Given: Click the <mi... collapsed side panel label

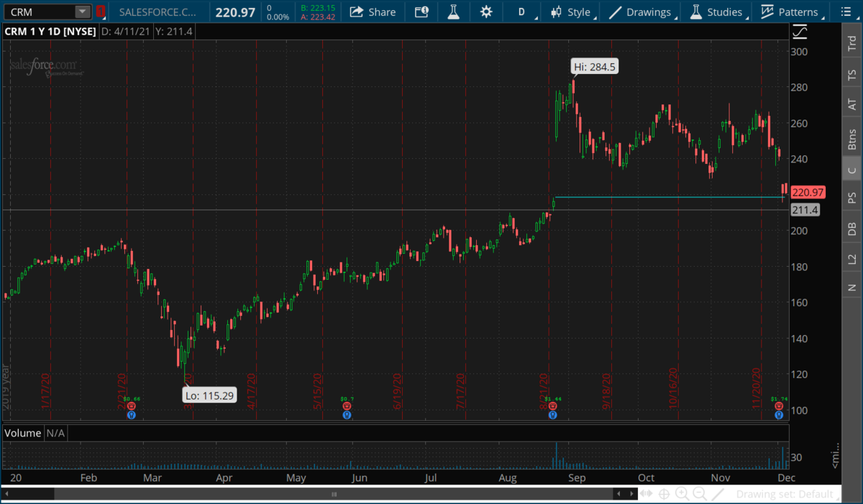Looking at the screenshot, I should pos(835,455).
